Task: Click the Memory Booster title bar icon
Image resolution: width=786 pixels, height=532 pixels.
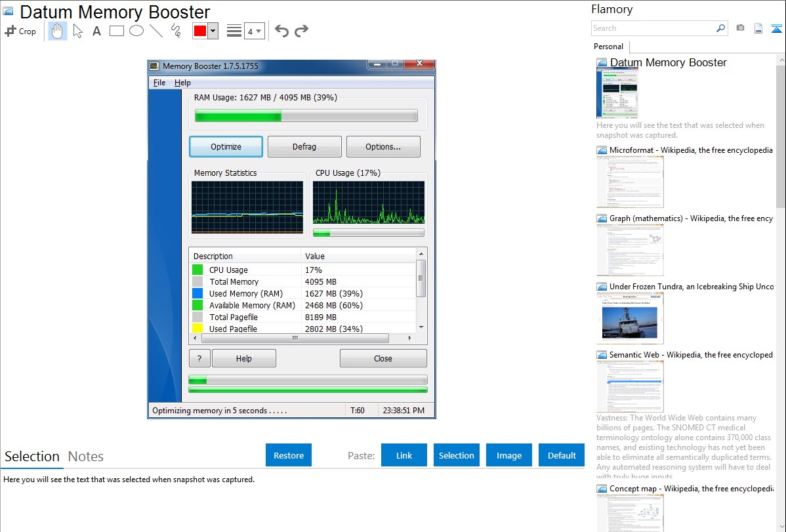Action: pyautogui.click(x=155, y=66)
